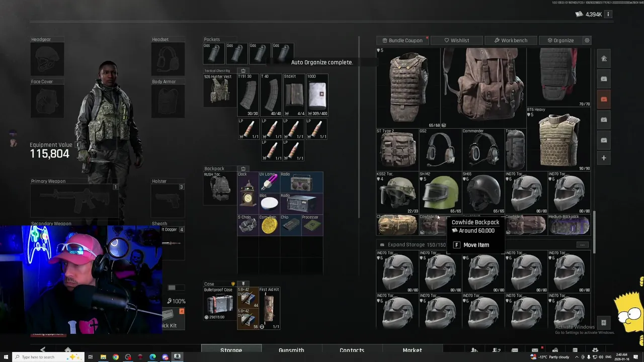The width and height of the screenshot is (644, 362).
Task: Select the T 40 magazine in chest rig
Action: click(x=271, y=95)
